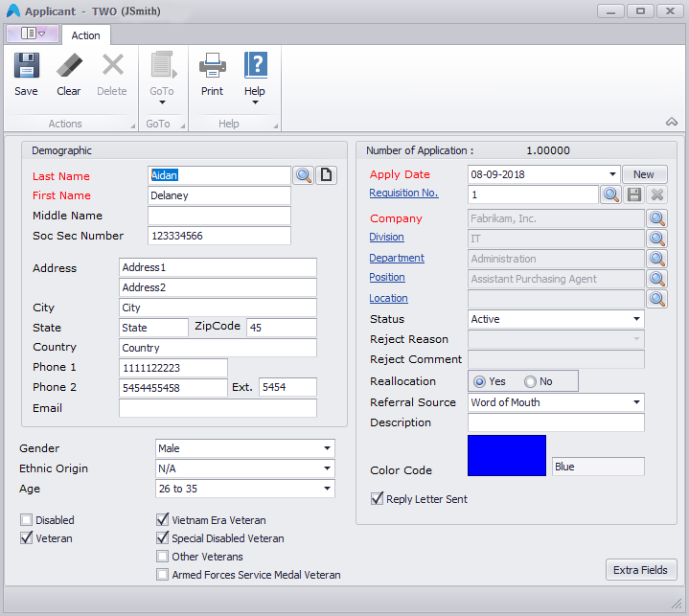Image resolution: width=689 pixels, height=616 pixels.
Task: Click the Phone 1 field
Action: pos(173,368)
